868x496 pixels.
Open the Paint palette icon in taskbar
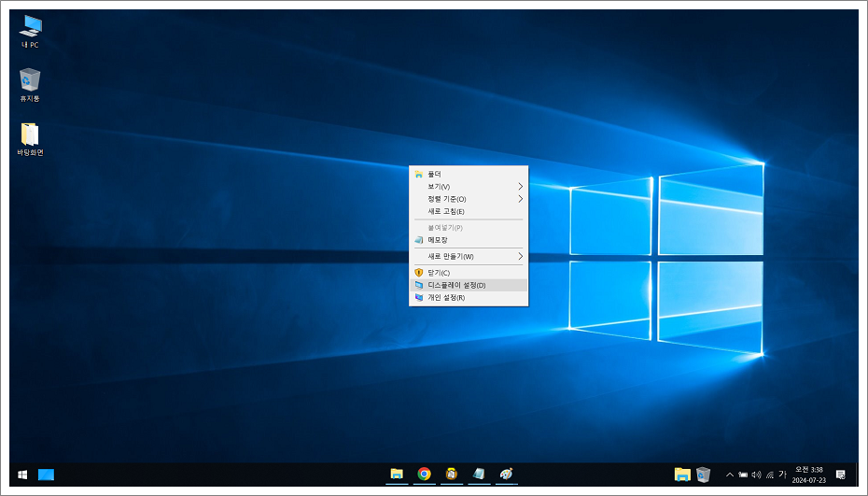click(x=506, y=474)
